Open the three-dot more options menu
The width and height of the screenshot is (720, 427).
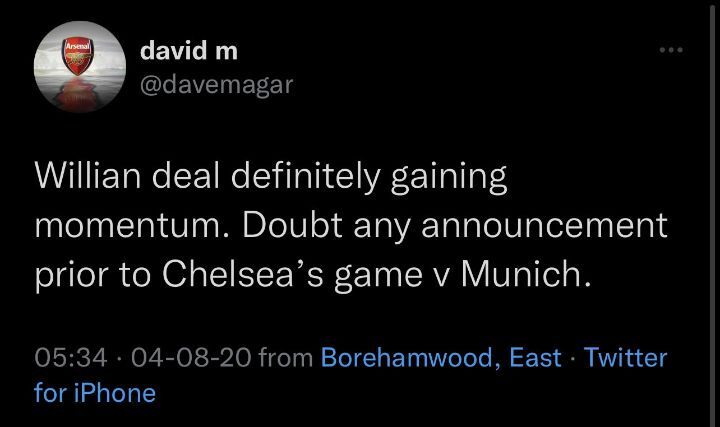click(671, 50)
